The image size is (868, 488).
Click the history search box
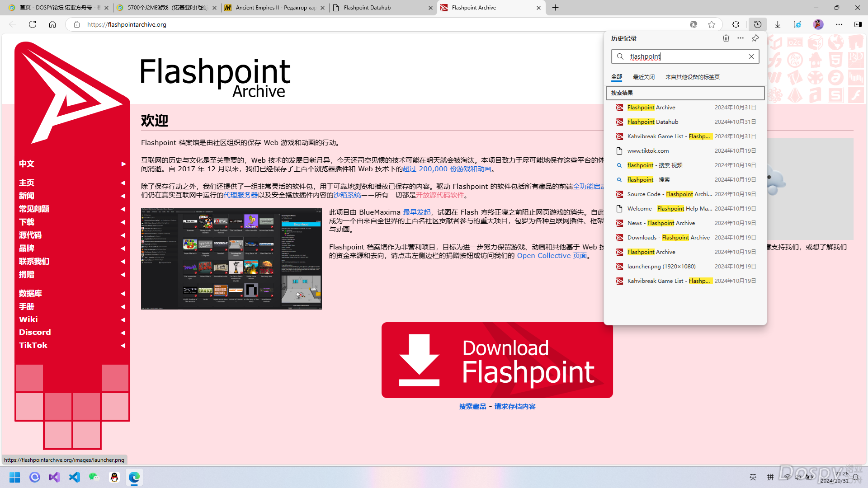click(x=685, y=56)
